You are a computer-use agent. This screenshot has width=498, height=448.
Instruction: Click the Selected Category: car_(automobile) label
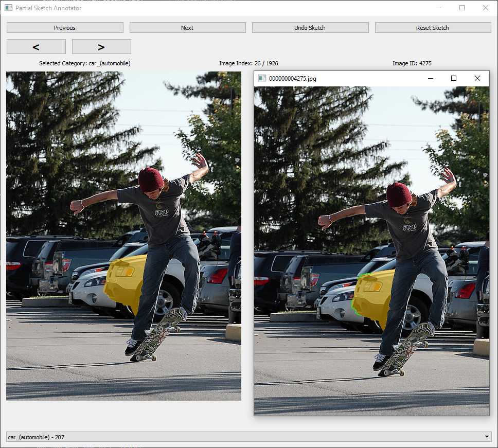[x=85, y=63]
